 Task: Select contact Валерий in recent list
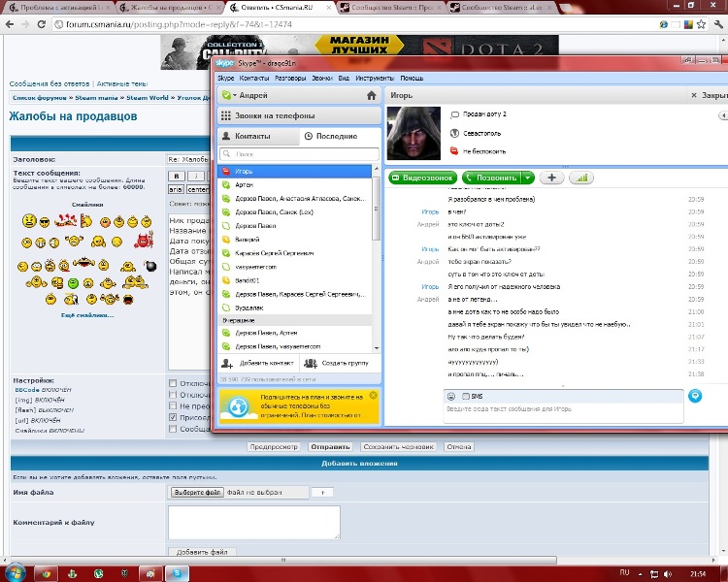295,240
